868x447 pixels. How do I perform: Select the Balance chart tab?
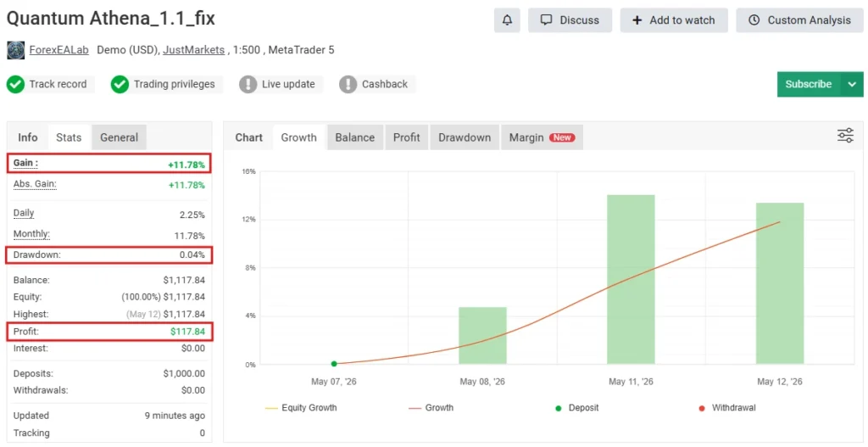tap(355, 137)
